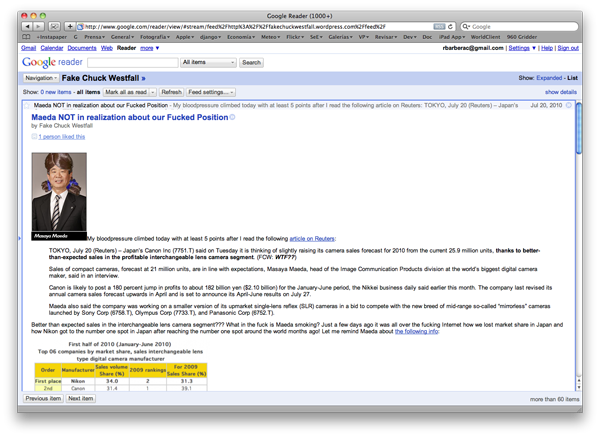This screenshot has width=600, height=437.
Task: Open the 'article on Reuters' link
Action: (312, 239)
